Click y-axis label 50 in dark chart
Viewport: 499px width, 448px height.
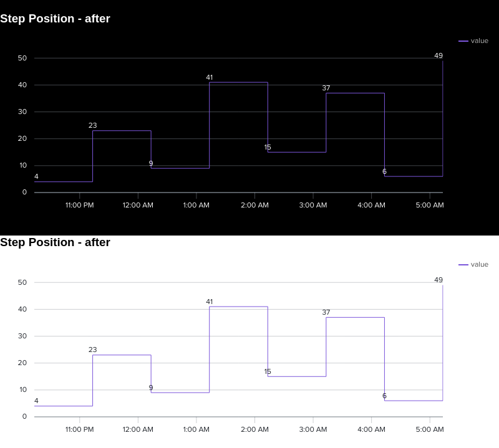22,58
